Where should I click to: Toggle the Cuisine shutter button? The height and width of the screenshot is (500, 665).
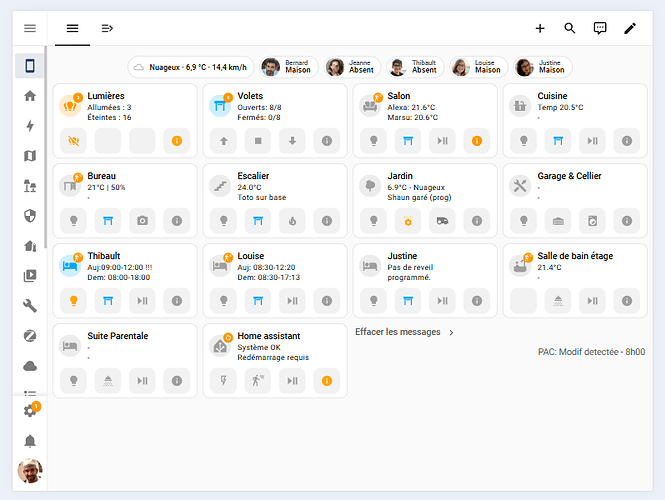click(558, 140)
